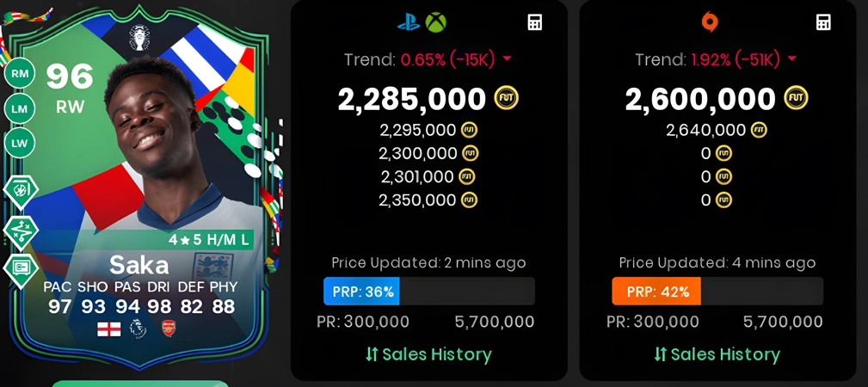Click the tactics-board playstyle diamond icon
The width and height of the screenshot is (868, 387).
click(21, 232)
